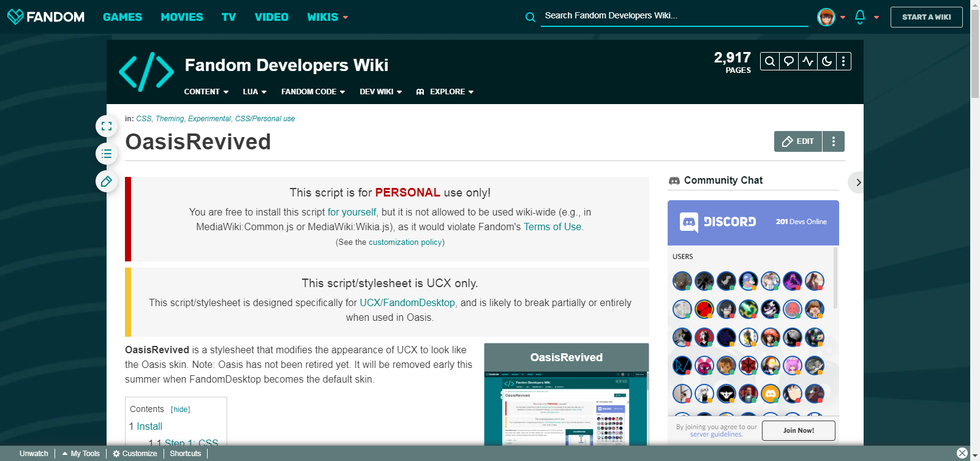
Task: Open the wiki header three-dot more menu
Action: 843,61
